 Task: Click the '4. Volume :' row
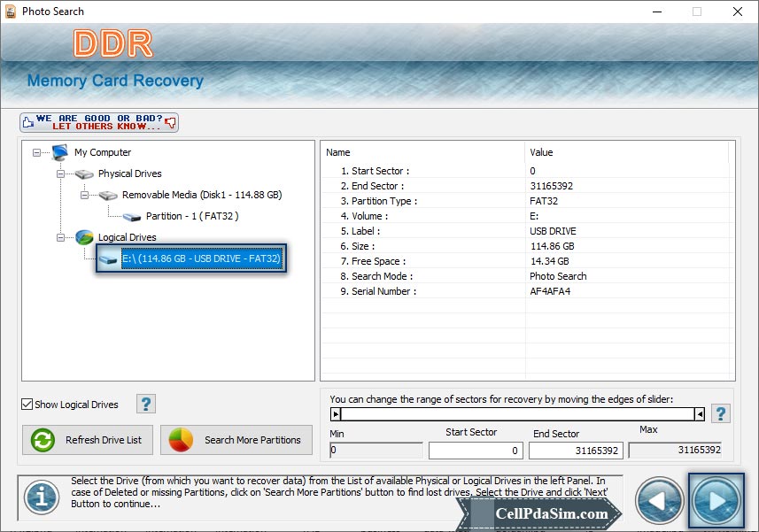point(525,216)
